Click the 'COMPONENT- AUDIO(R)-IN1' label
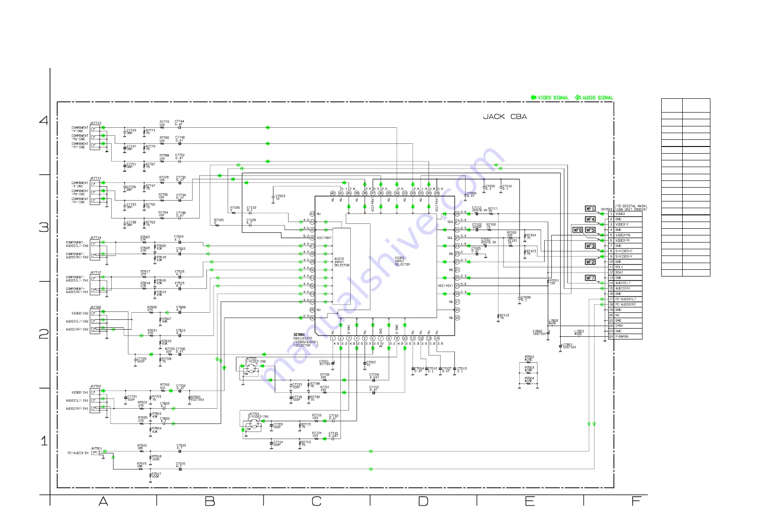 (77, 290)
